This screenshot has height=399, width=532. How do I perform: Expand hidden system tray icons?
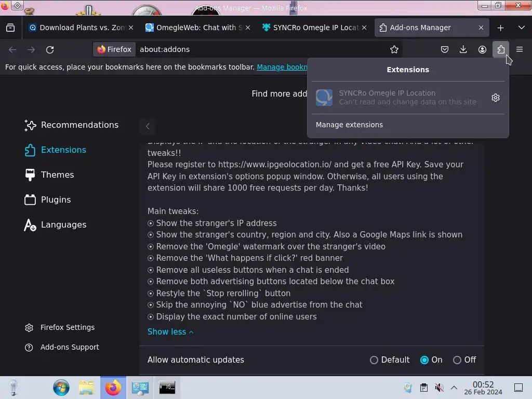coord(454,388)
